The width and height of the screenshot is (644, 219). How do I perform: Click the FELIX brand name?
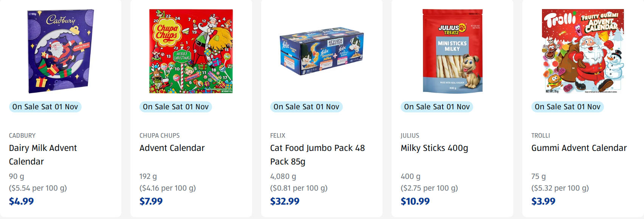pyautogui.click(x=278, y=135)
